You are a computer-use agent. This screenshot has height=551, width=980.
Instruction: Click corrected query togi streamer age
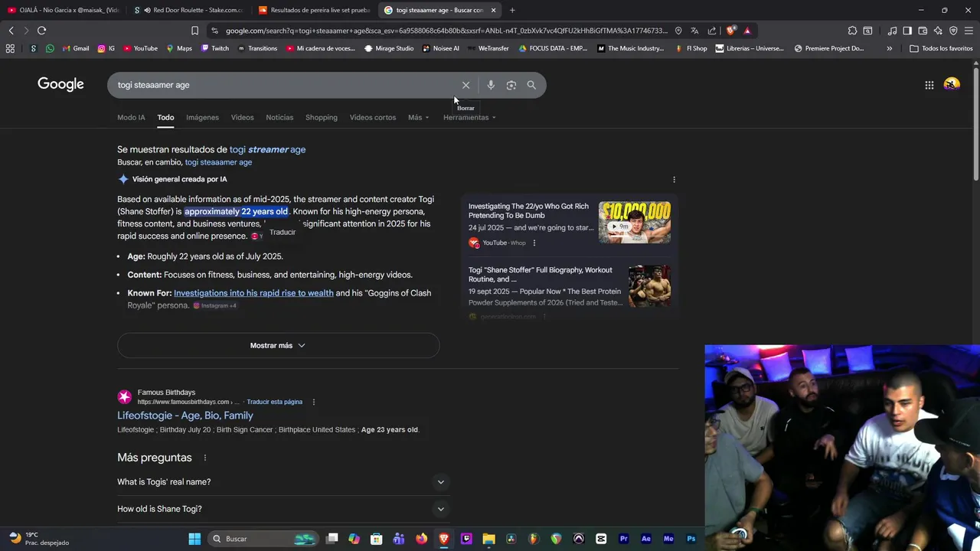point(267,149)
